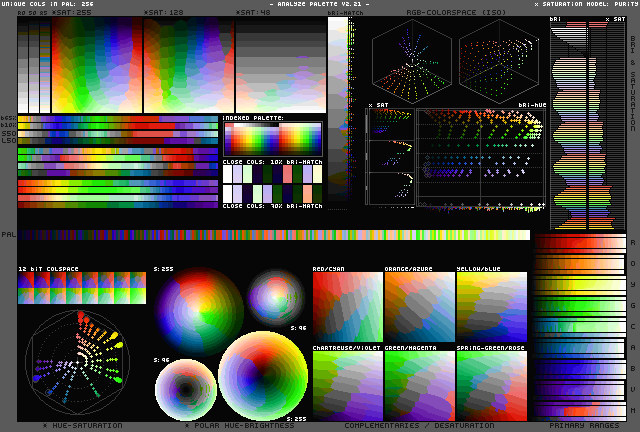Click the indexed palette color grid
This screenshot has width=640, height=432.
pos(272,137)
